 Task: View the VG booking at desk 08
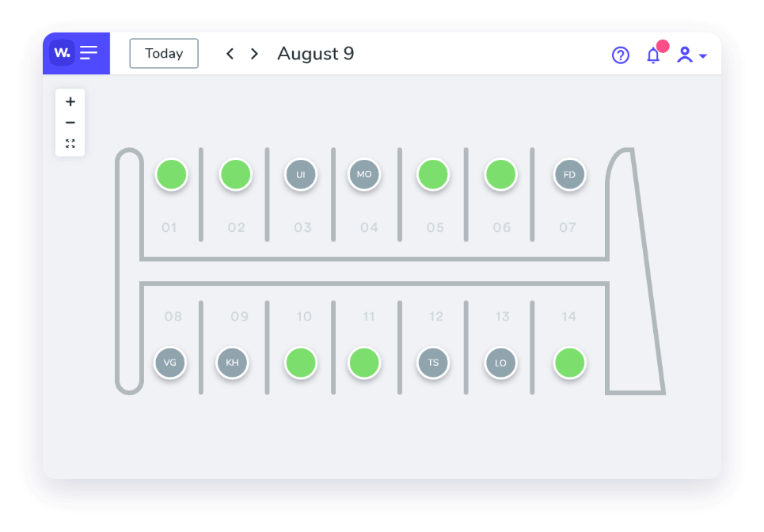[170, 363]
